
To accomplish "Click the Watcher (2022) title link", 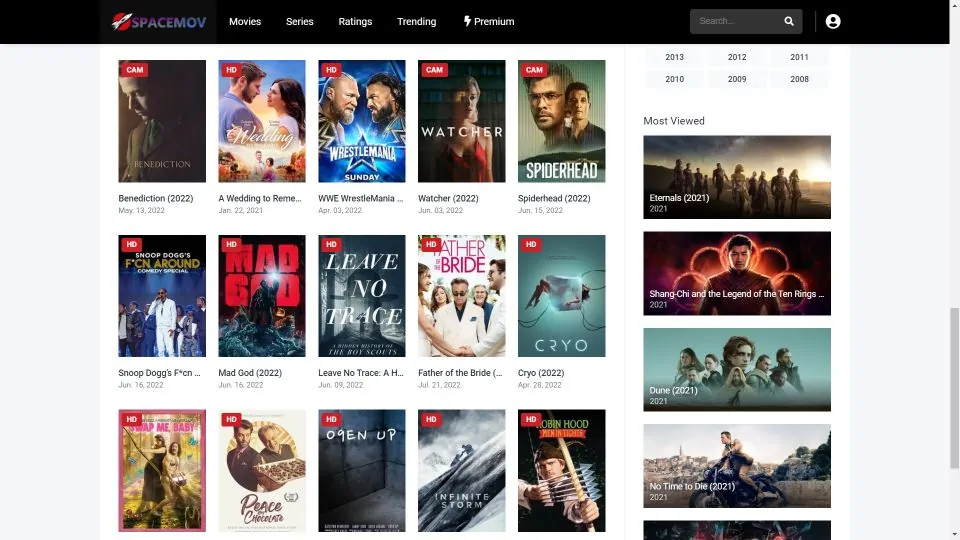I will (448, 198).
